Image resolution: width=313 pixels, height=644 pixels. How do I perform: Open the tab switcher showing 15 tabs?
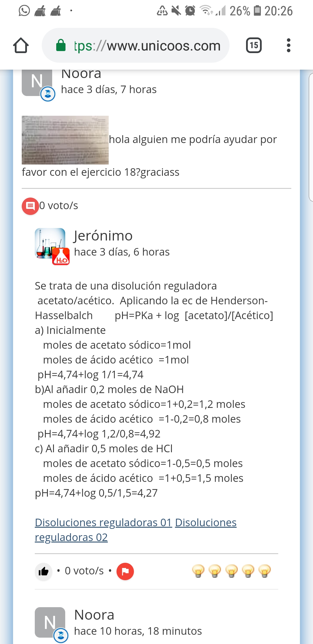pos(254,46)
